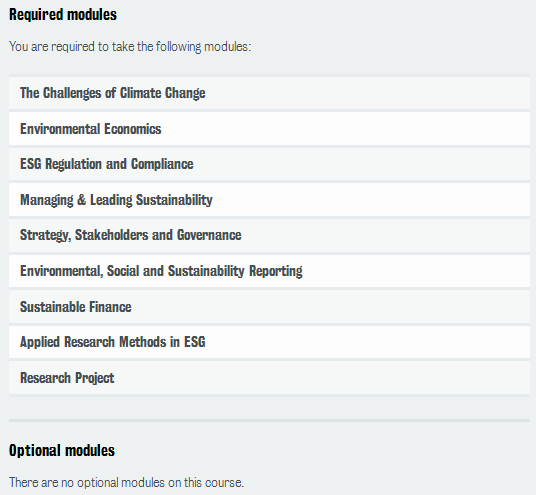Click the no optional modules notice
536x495 pixels.
(126, 482)
